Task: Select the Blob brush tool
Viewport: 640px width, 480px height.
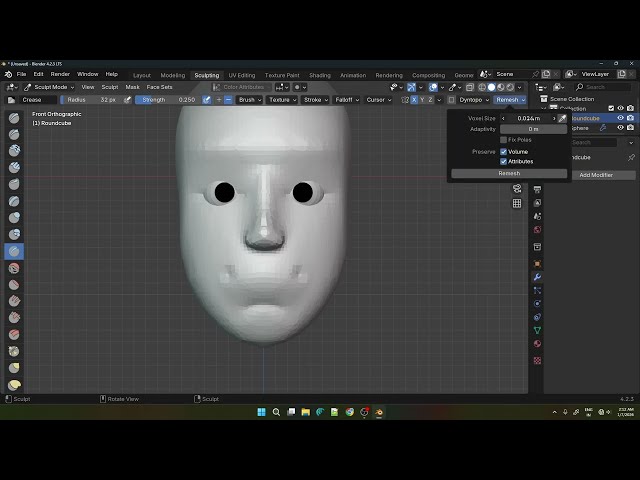Action: click(14, 234)
